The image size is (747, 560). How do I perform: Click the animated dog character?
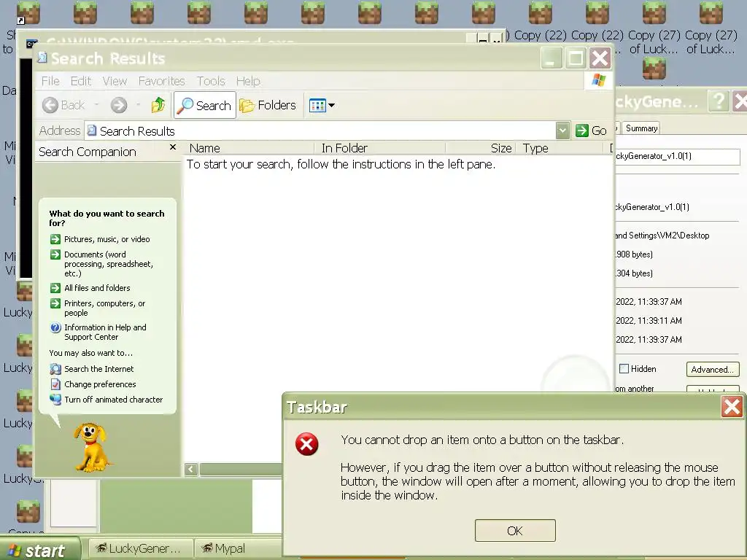pyautogui.click(x=91, y=447)
